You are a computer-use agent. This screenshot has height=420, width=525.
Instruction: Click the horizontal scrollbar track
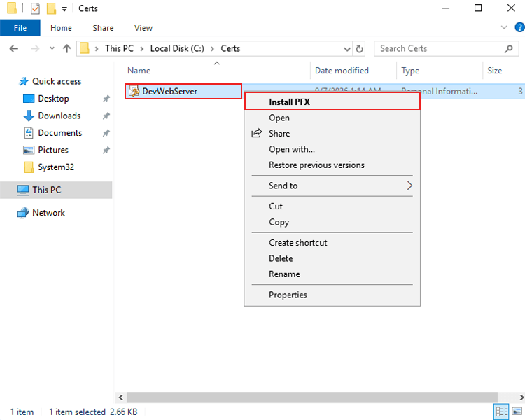tap(312, 397)
